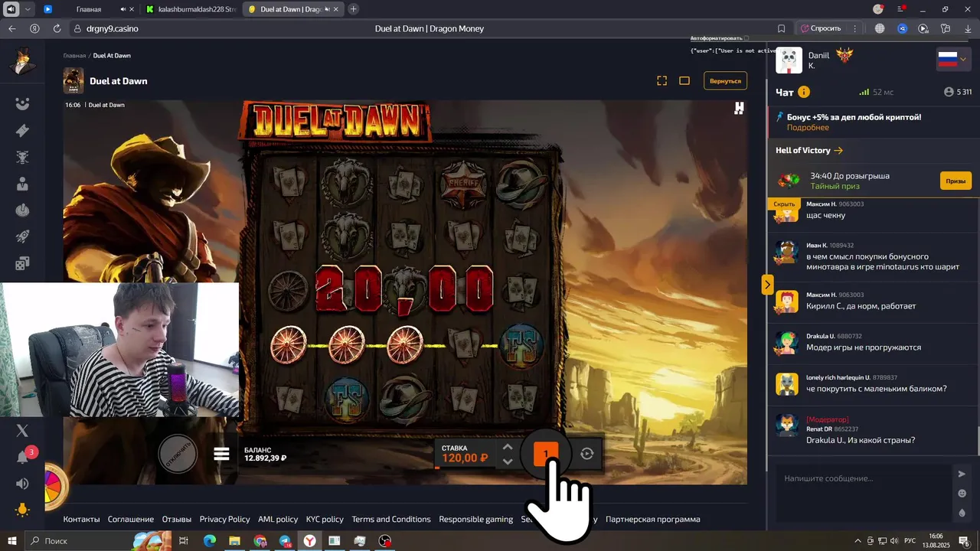
Task: Open the AML policy footer link
Action: [278, 519]
